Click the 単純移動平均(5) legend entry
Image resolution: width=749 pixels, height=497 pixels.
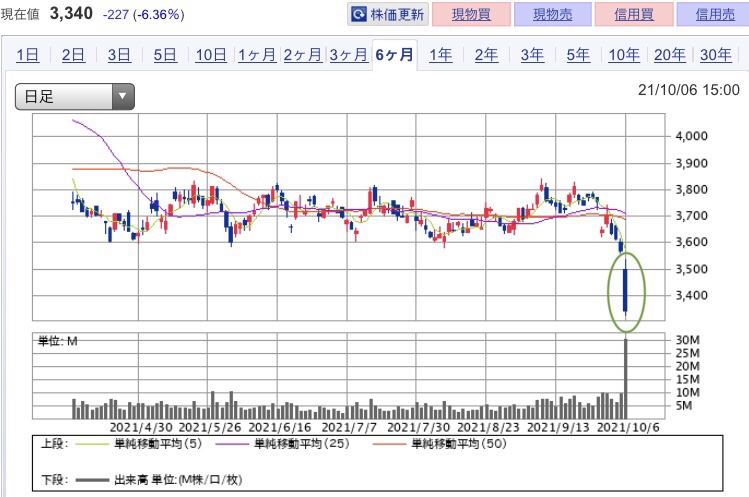point(139,444)
